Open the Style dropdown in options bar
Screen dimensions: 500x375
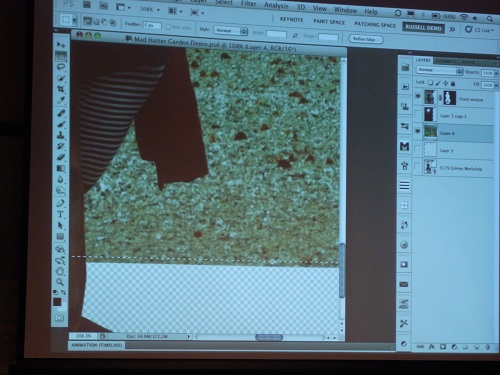point(230,31)
